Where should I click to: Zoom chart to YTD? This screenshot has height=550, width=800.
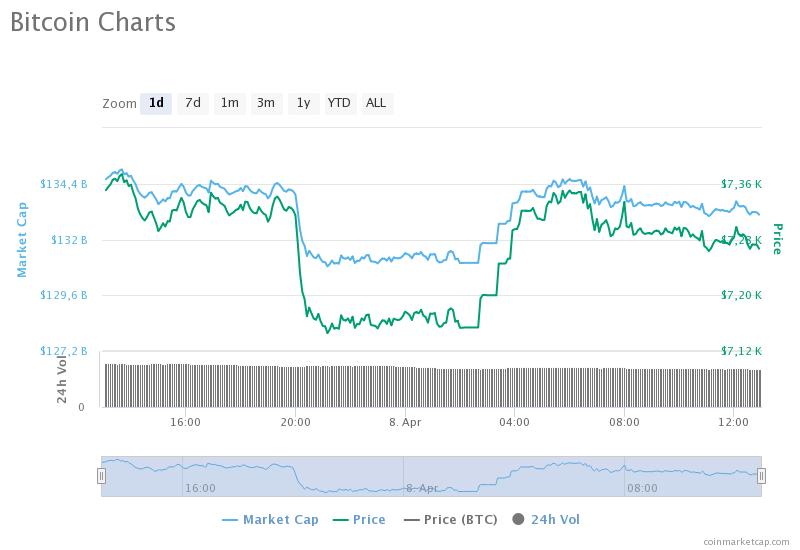340,103
